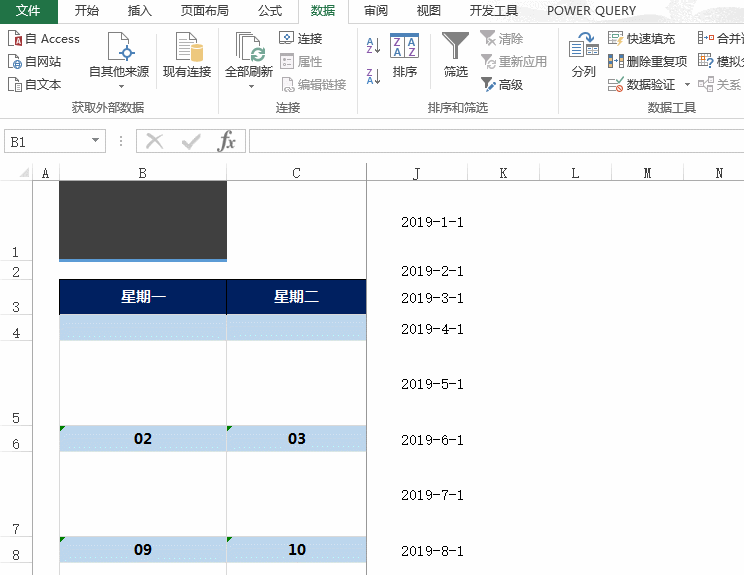Click the Connections (连接) button
Screen dimensions: 744x575
(x=301, y=39)
